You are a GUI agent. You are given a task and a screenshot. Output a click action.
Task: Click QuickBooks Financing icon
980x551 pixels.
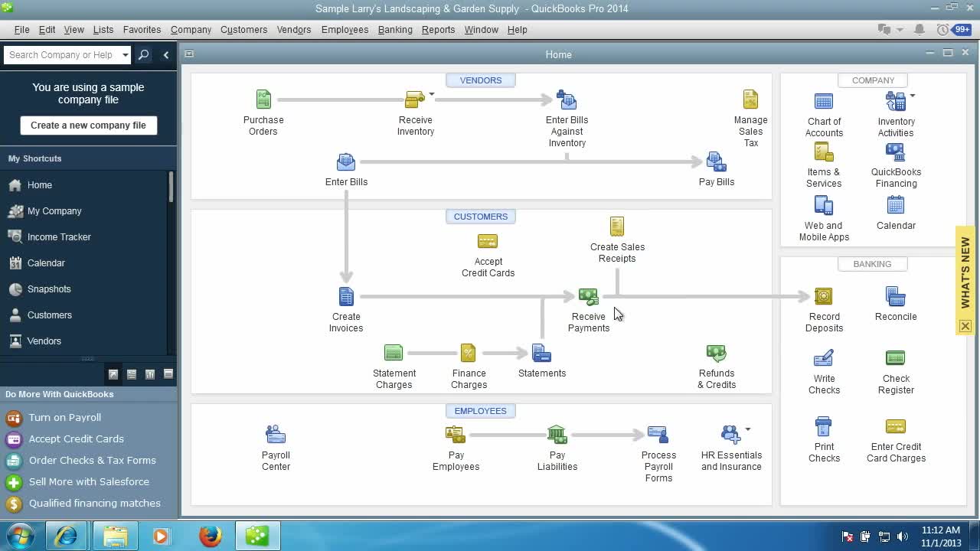[895, 152]
